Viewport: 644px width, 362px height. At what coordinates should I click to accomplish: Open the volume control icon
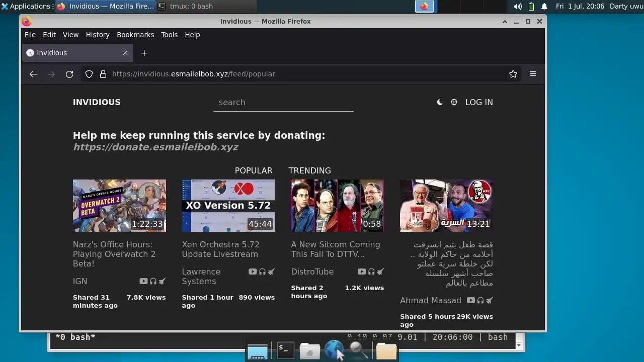[518, 6]
